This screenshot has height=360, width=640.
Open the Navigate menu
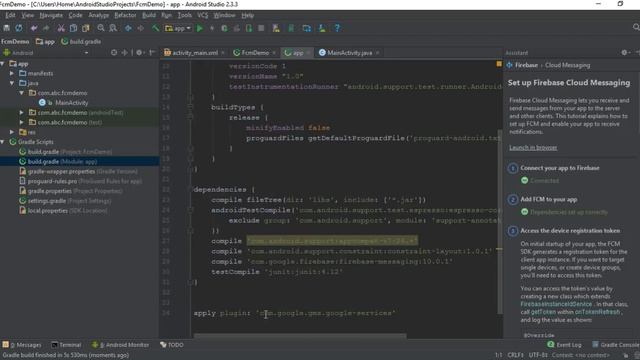[x=51, y=15]
